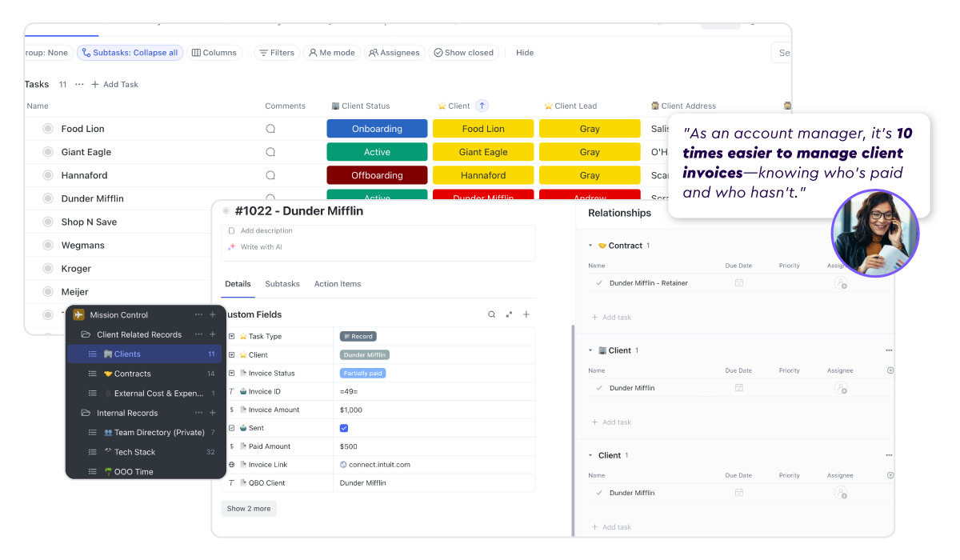Open connect.intuit.com invoice link
This screenshot has height=560, width=960.
click(x=379, y=465)
